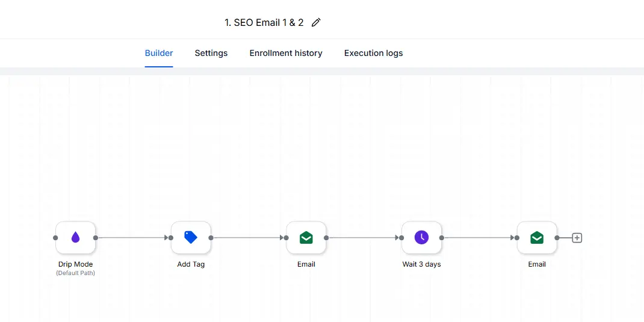Click the 'Add Tag' label
This screenshot has height=322, width=644.
tap(191, 264)
